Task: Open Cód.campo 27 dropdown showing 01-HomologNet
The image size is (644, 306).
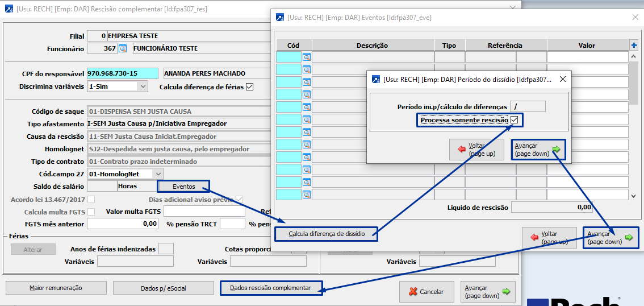Action: coord(126,173)
